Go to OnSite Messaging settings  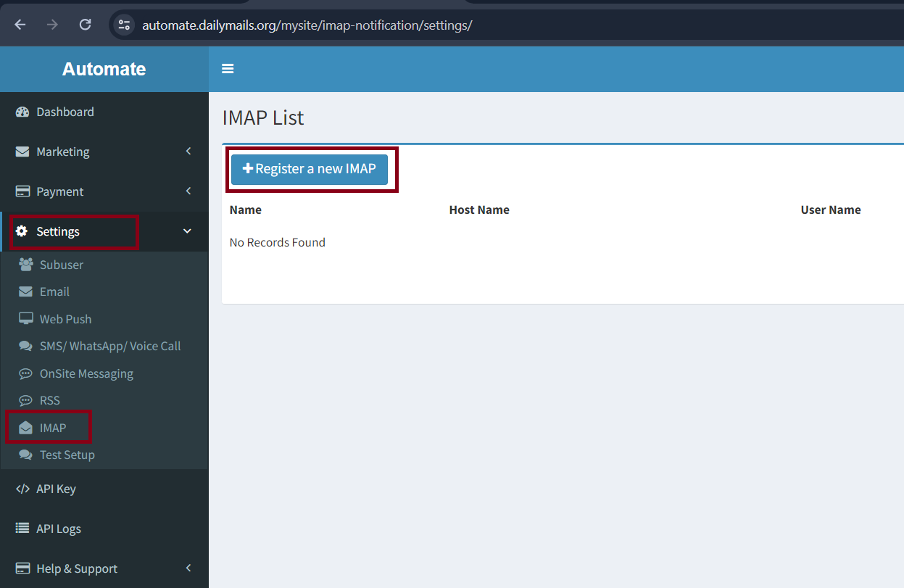coord(86,373)
